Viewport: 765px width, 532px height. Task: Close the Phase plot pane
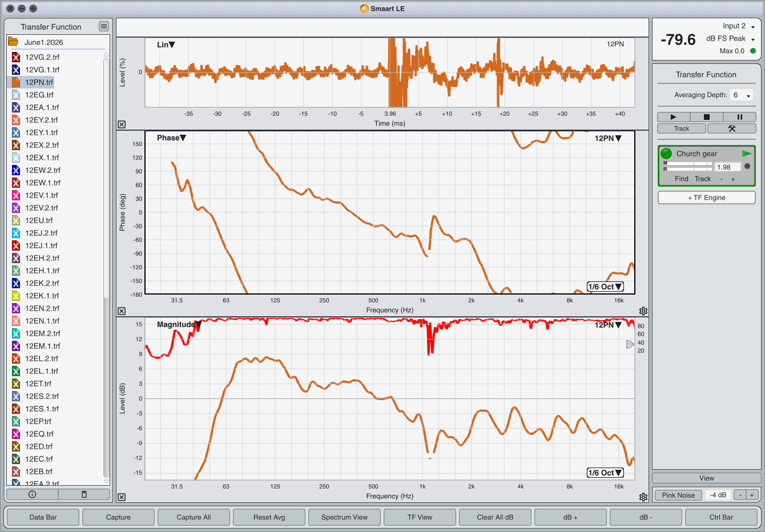pos(122,311)
